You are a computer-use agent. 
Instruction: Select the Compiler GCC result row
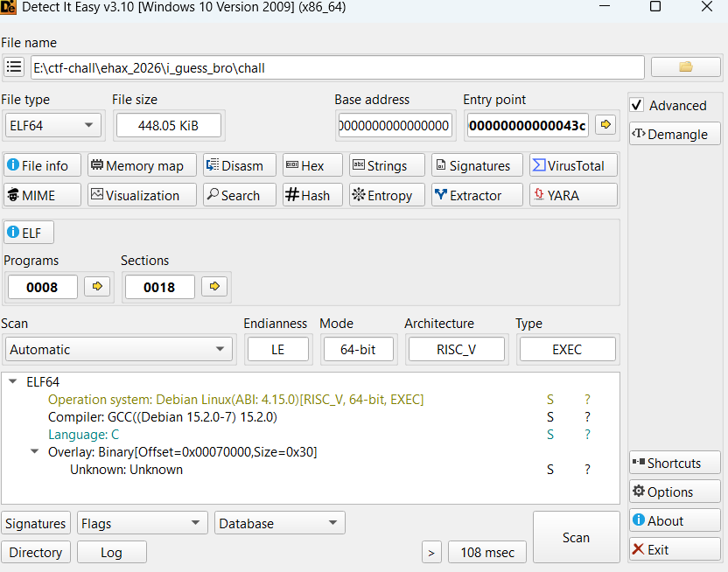tap(162, 417)
